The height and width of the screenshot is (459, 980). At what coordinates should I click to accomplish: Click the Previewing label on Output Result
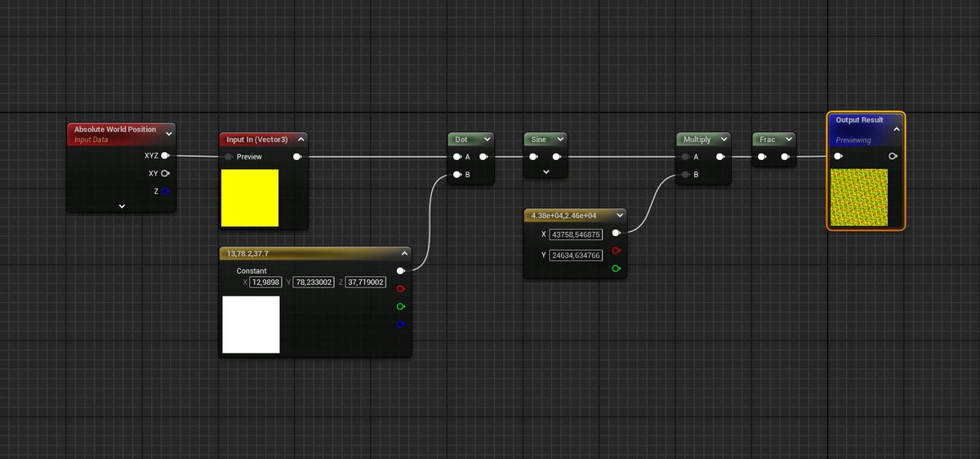click(853, 140)
